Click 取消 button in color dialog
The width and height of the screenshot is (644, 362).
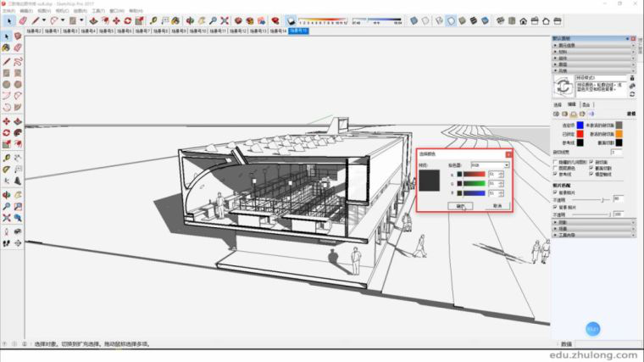coord(497,205)
